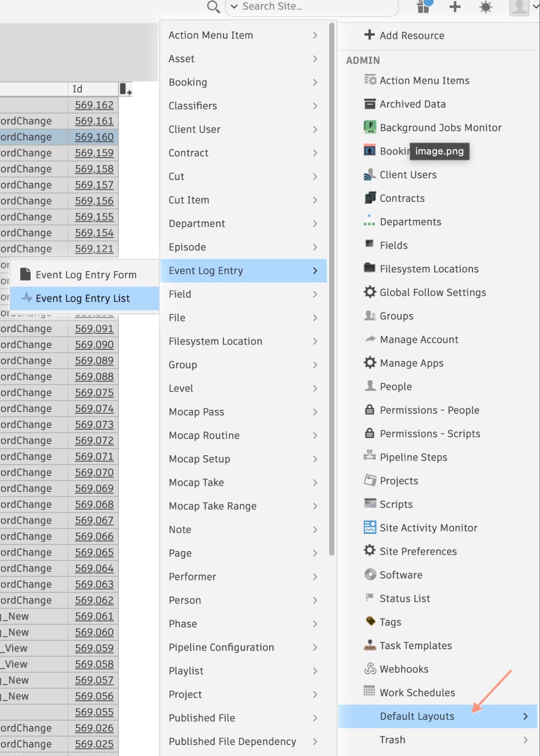This screenshot has width=540, height=756.
Task: Click the search magnifier icon
Action: [x=213, y=7]
